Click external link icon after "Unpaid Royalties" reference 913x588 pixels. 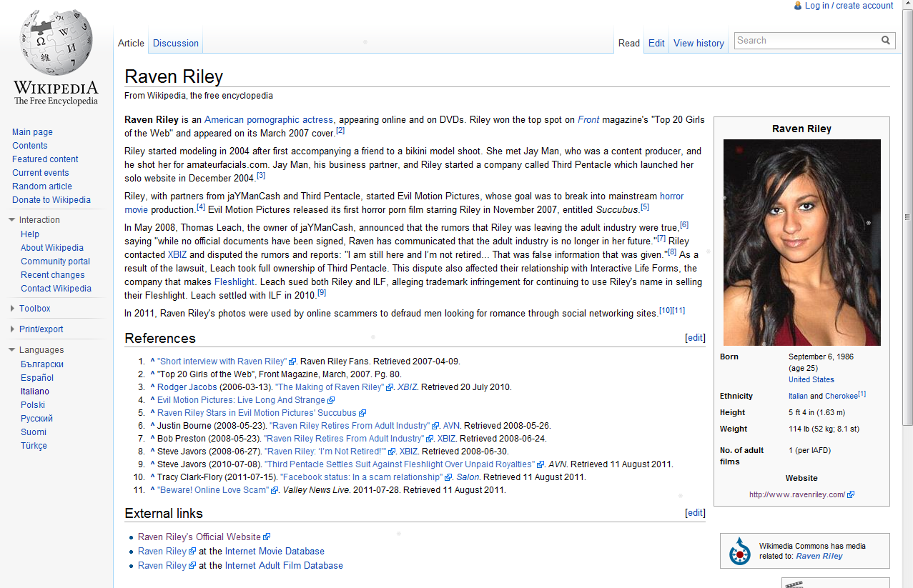click(x=541, y=464)
